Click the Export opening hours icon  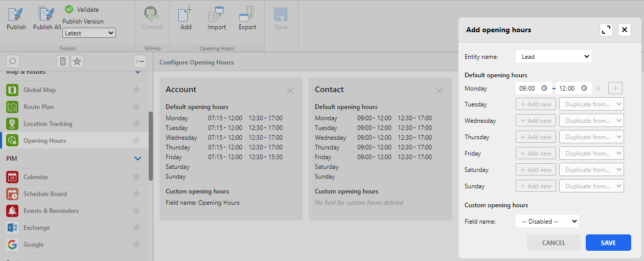pos(247,15)
